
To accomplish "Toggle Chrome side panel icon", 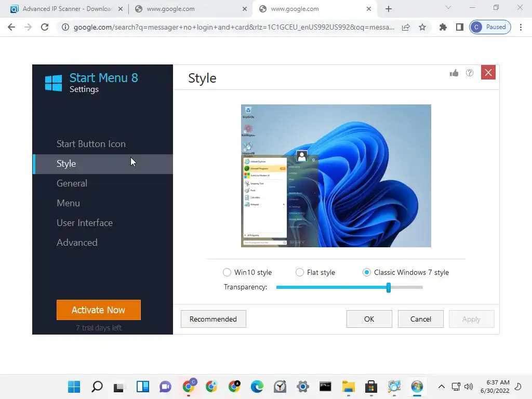I will (459, 27).
